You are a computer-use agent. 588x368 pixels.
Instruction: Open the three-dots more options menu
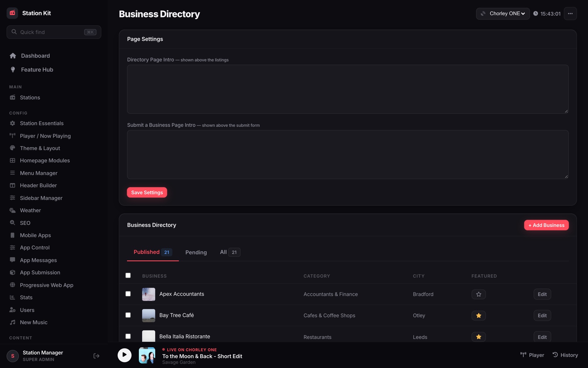click(570, 13)
